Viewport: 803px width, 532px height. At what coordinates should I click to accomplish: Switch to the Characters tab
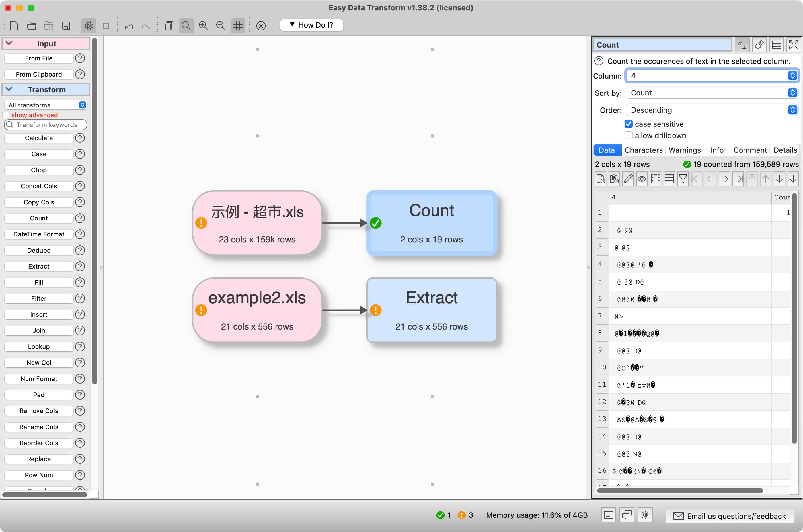644,150
